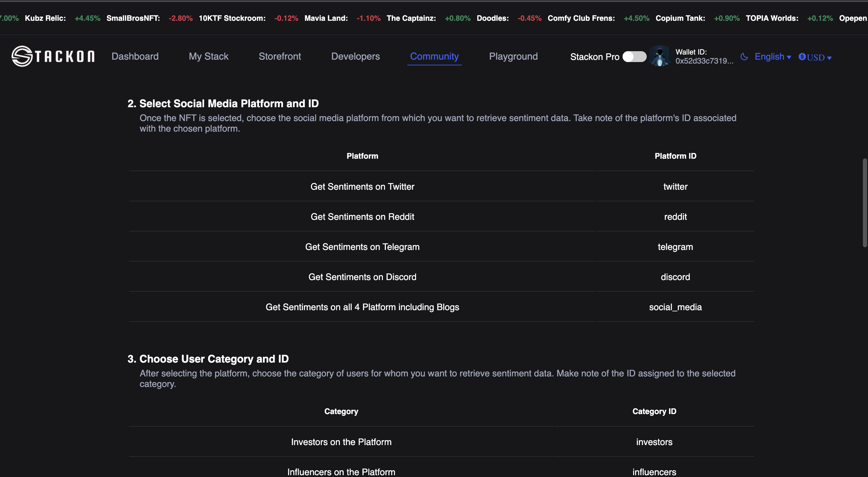The image size is (868, 477).
Task: Go to My Stack
Action: click(208, 56)
